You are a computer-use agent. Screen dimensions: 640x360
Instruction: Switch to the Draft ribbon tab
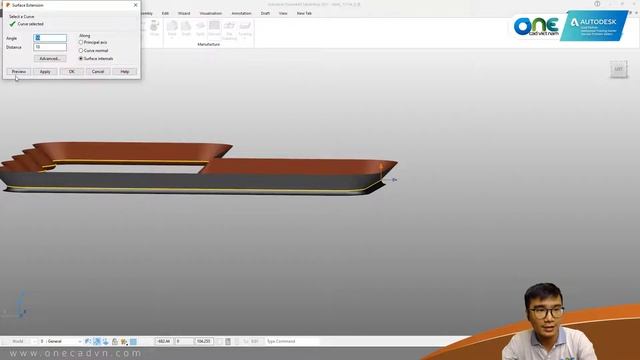[265, 13]
